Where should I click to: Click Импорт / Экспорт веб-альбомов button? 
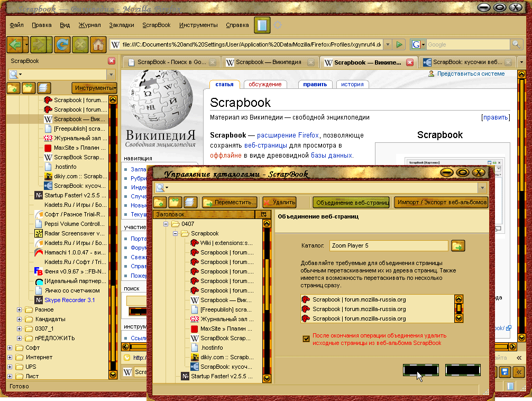441,203
